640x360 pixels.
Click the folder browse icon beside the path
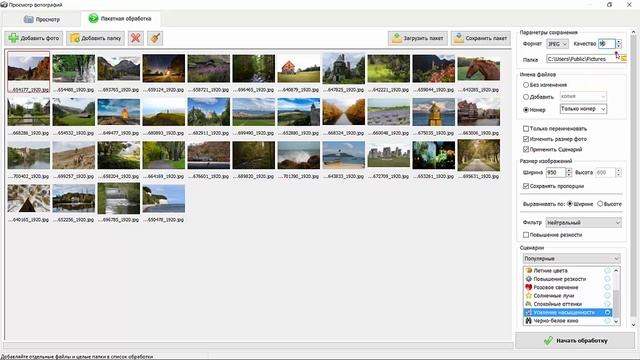[x=623, y=59]
